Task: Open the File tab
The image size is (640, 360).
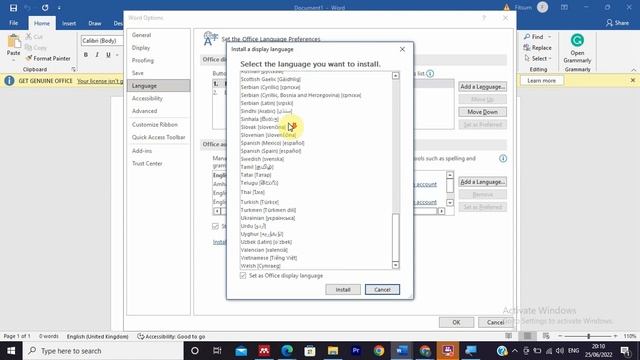Action: [13, 23]
